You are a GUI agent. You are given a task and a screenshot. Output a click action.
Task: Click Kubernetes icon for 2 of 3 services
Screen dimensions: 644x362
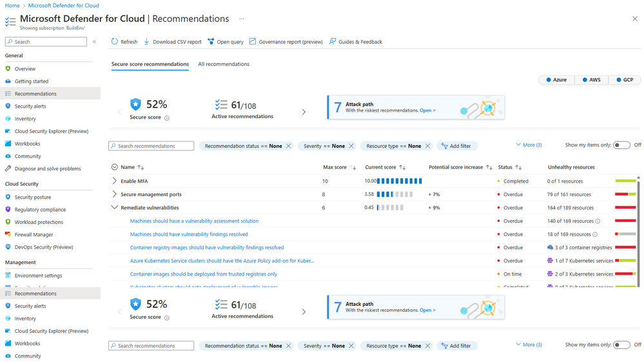(x=550, y=274)
